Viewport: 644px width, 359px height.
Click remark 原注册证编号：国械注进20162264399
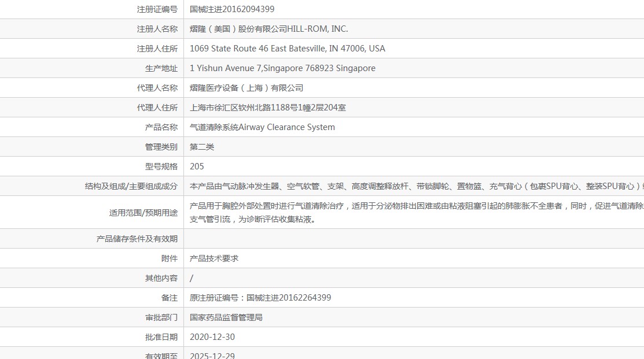260,298
